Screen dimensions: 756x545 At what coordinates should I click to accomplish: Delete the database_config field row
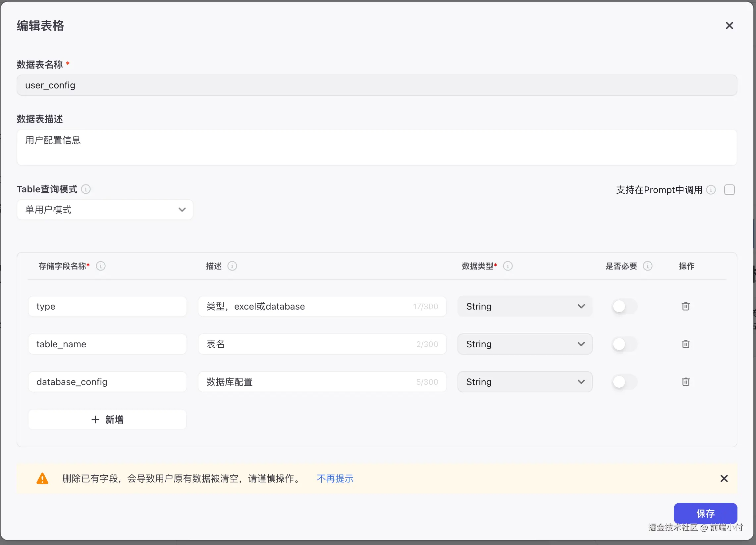(x=685, y=381)
